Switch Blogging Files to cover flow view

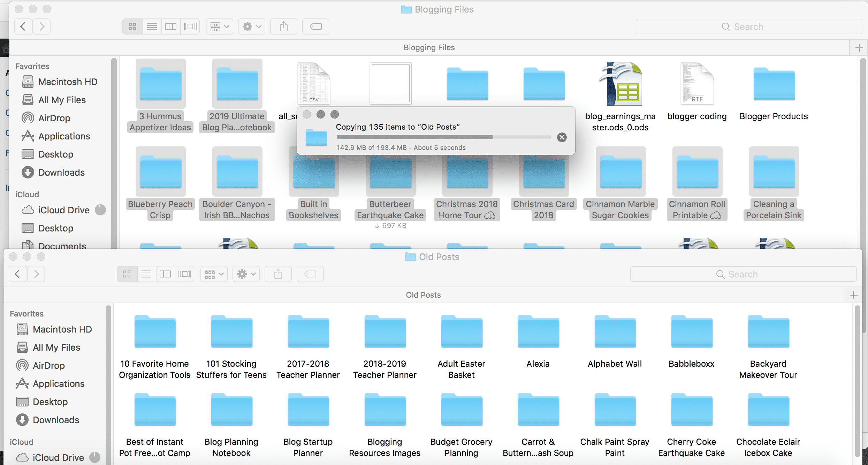click(190, 26)
